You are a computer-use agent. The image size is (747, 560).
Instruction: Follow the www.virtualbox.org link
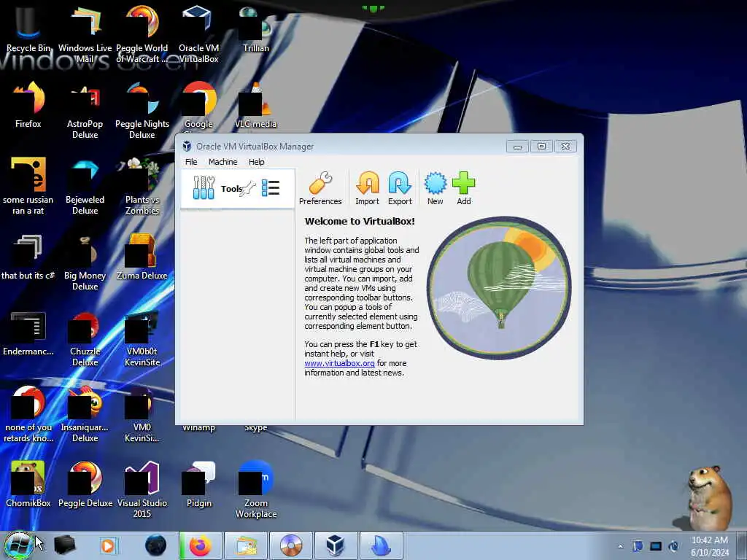[x=339, y=363]
